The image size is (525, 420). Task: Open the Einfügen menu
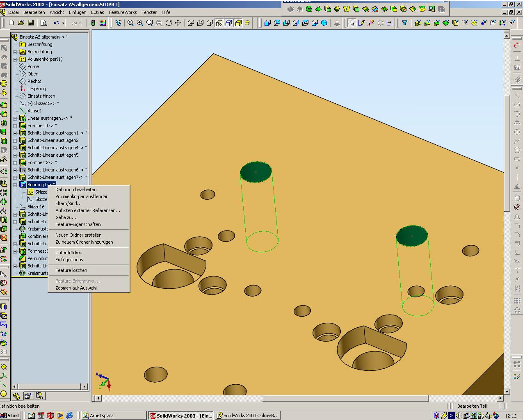coord(78,12)
